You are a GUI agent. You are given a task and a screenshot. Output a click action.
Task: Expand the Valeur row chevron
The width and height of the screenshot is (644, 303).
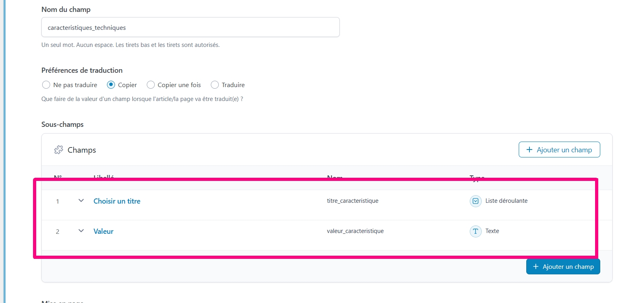point(81,231)
